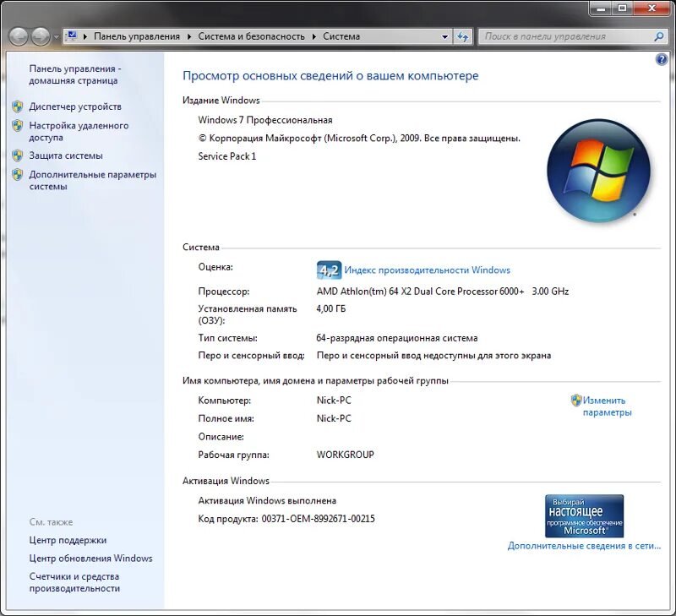Click shield icon beside Дополнительные параметры системы

[x=18, y=175]
